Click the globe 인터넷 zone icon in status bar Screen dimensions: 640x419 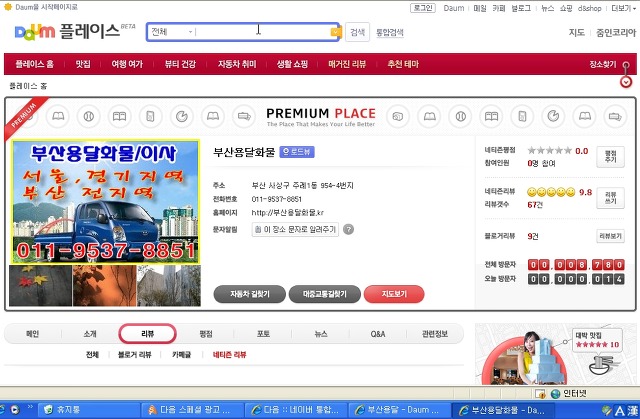pos(555,394)
